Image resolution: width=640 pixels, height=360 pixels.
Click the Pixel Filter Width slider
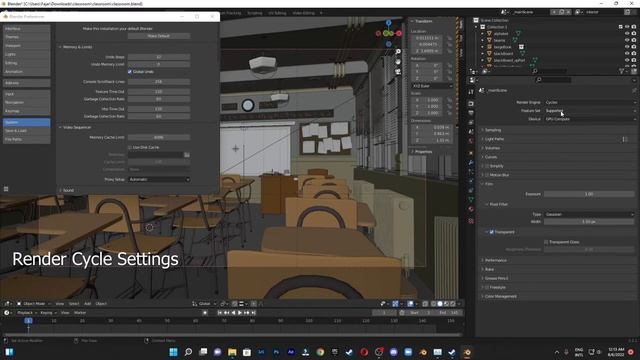click(x=589, y=222)
